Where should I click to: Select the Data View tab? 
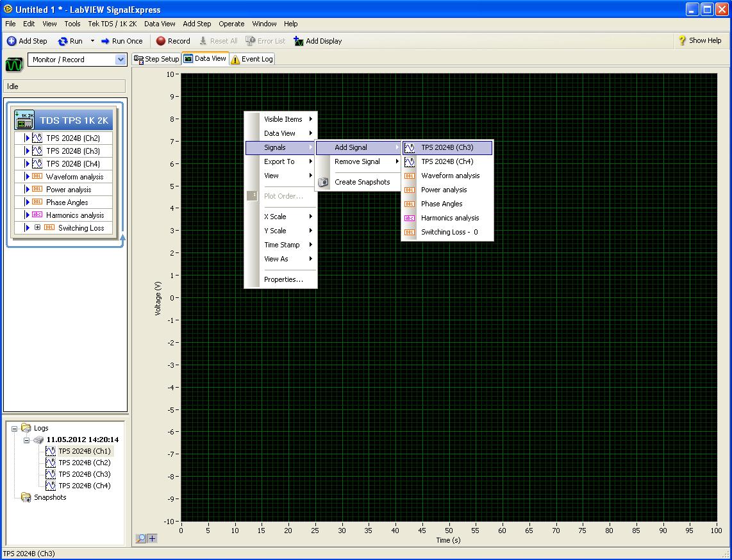coord(205,58)
